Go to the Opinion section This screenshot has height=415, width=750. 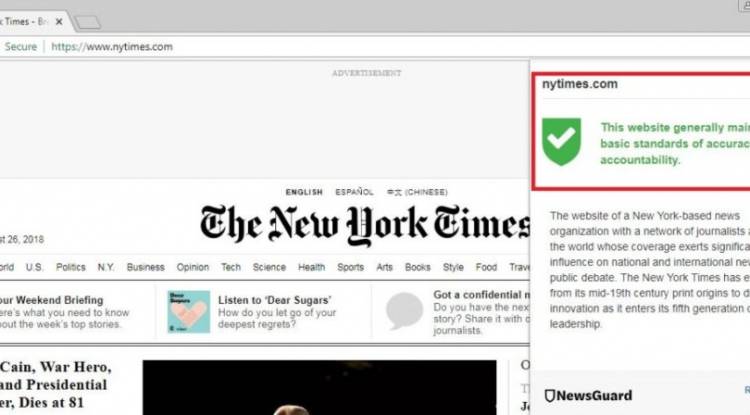pos(193,267)
